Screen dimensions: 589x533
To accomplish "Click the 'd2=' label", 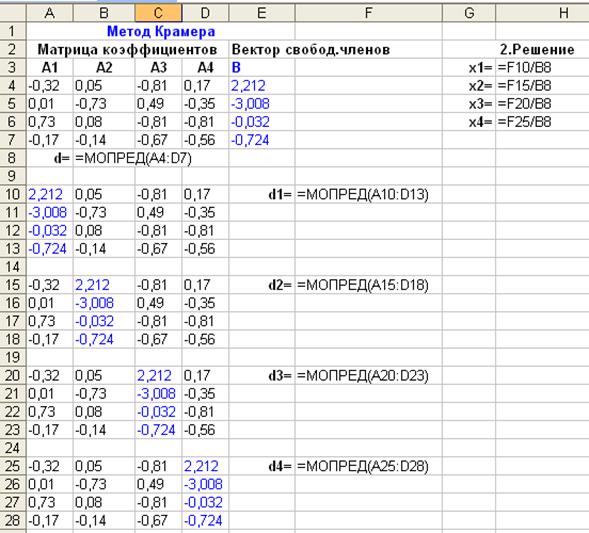I will pyautogui.click(x=280, y=285).
